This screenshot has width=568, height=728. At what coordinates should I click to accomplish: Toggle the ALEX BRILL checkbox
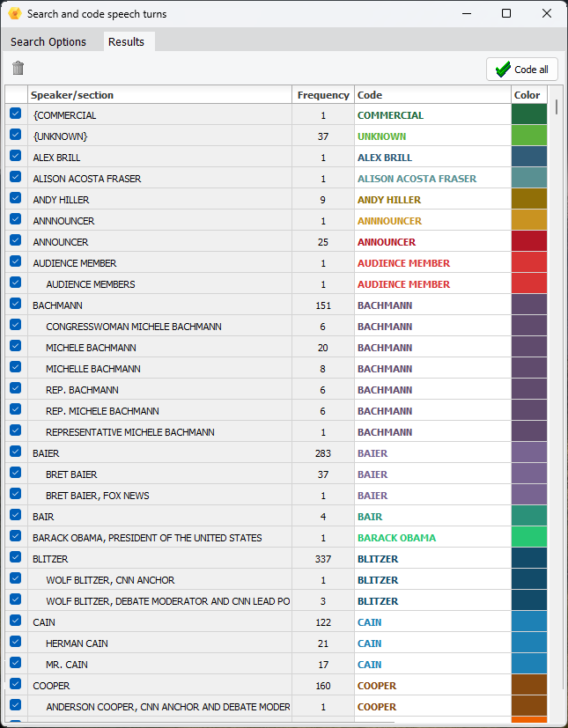tap(15, 156)
